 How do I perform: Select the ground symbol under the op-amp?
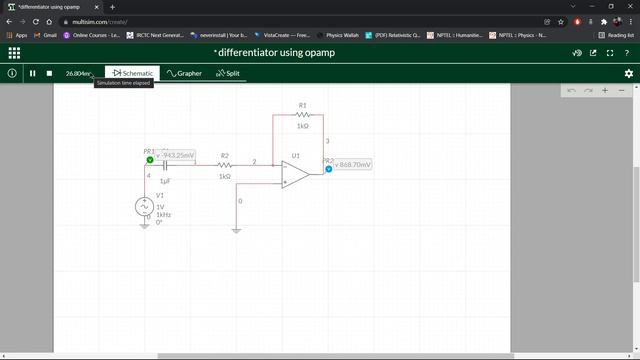coord(236,231)
